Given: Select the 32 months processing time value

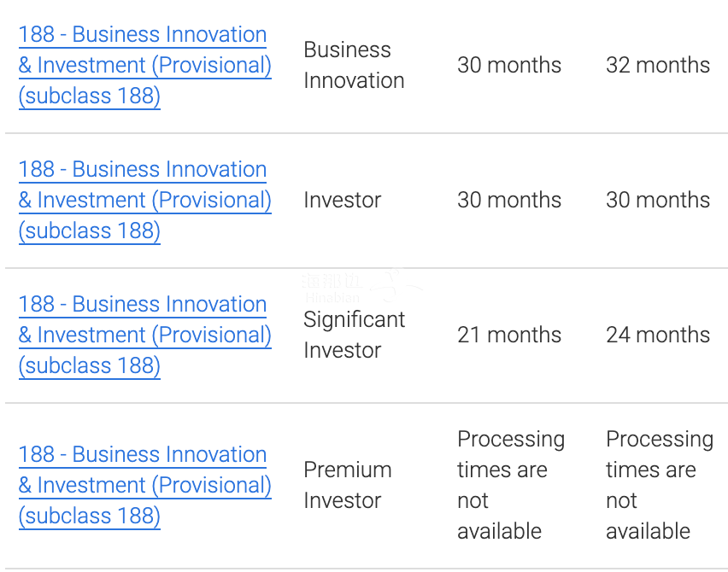Looking at the screenshot, I should (658, 65).
